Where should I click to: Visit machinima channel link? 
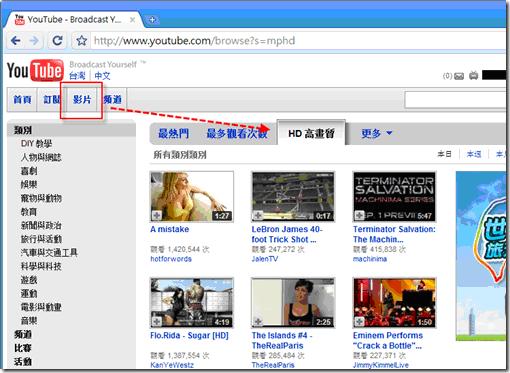(370, 259)
